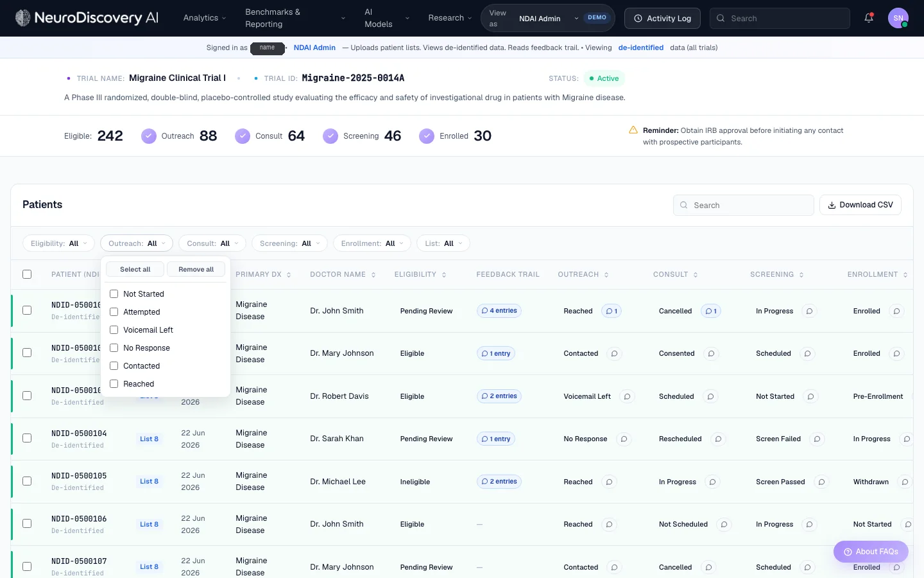Check the Voicemail Left outreach option

(114, 330)
